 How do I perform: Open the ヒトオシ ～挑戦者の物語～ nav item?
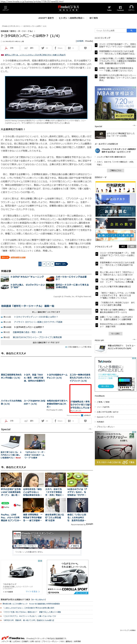point(72,18)
